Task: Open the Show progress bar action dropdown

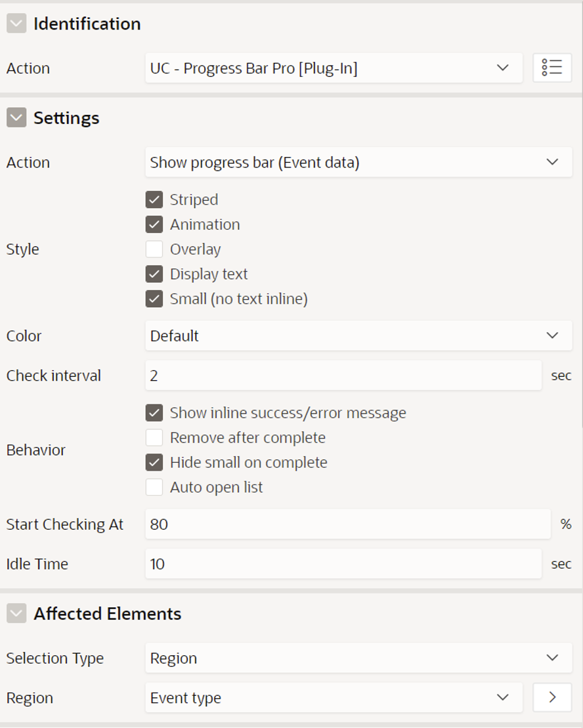Action: click(x=358, y=162)
